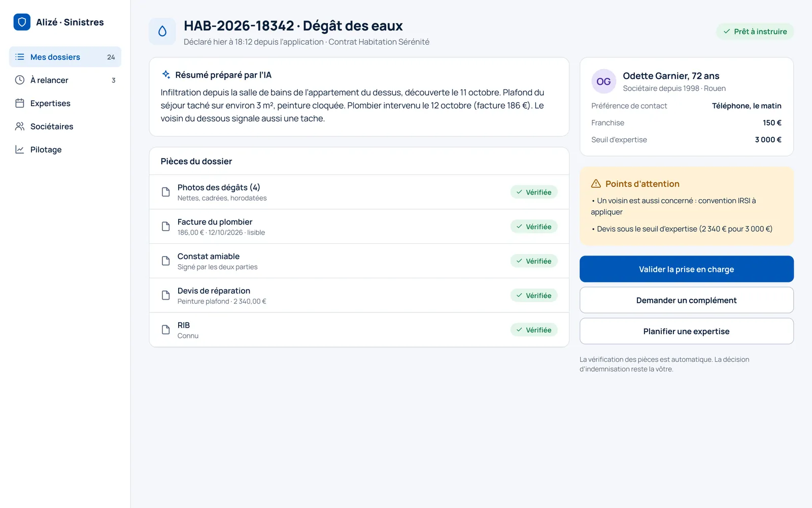The image size is (812, 508).
Task: Click Vérifiée badge on Photos des dégâts
Action: pos(534,192)
